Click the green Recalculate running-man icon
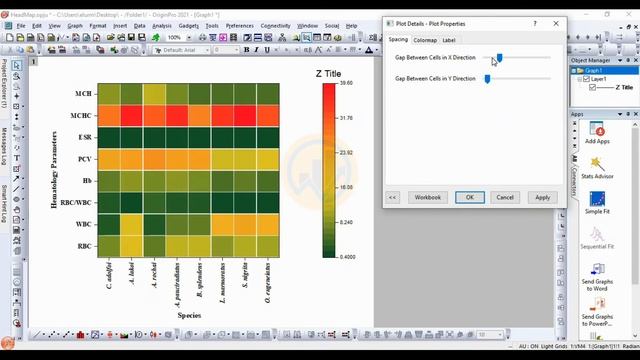The image size is (640, 360). [156, 38]
